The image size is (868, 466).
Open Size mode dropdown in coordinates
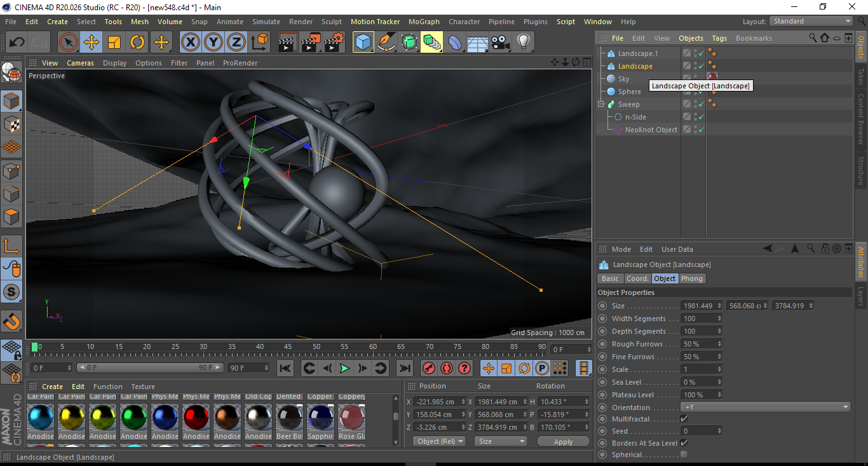(x=501, y=441)
